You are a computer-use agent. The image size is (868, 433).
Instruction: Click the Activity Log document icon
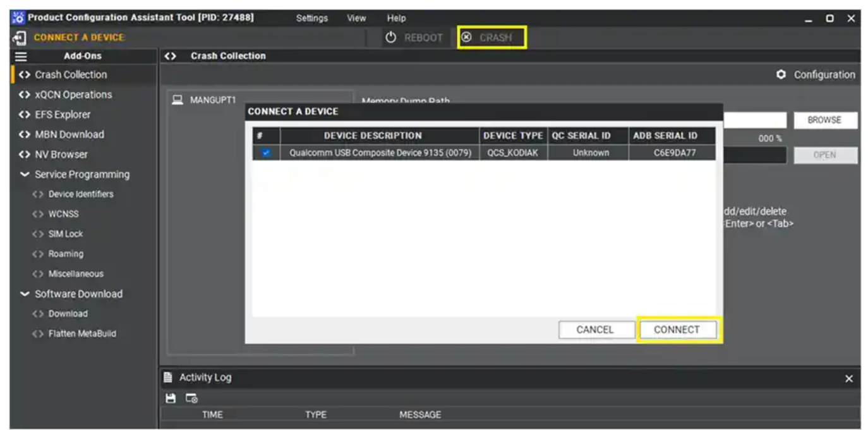168,377
